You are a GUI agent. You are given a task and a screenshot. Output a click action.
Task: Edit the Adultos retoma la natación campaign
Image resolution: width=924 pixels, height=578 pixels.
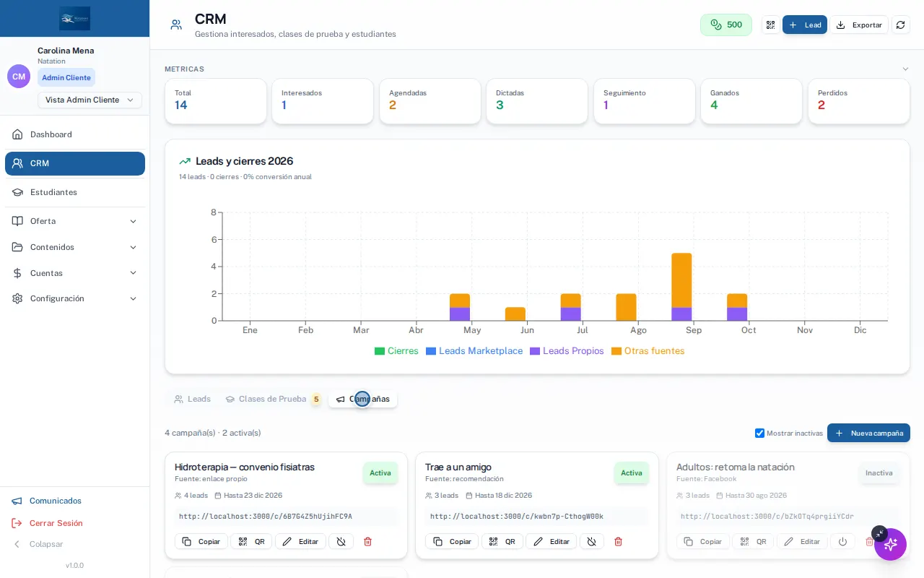tap(802, 541)
